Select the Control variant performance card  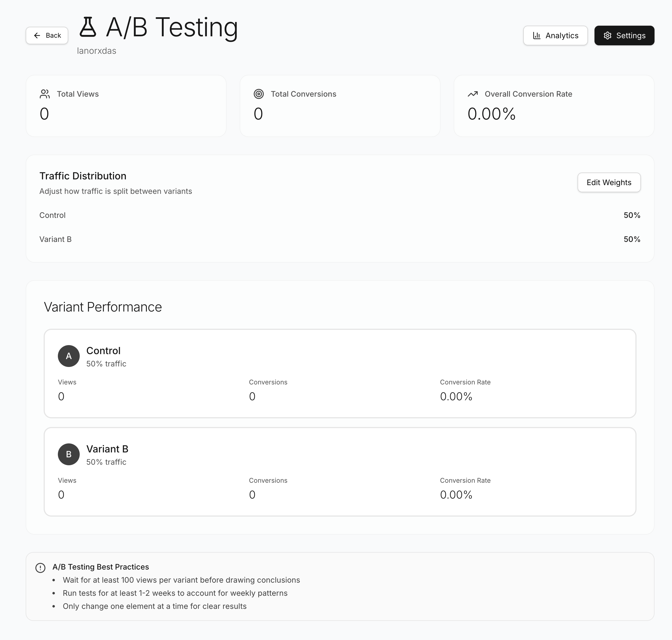click(340, 374)
